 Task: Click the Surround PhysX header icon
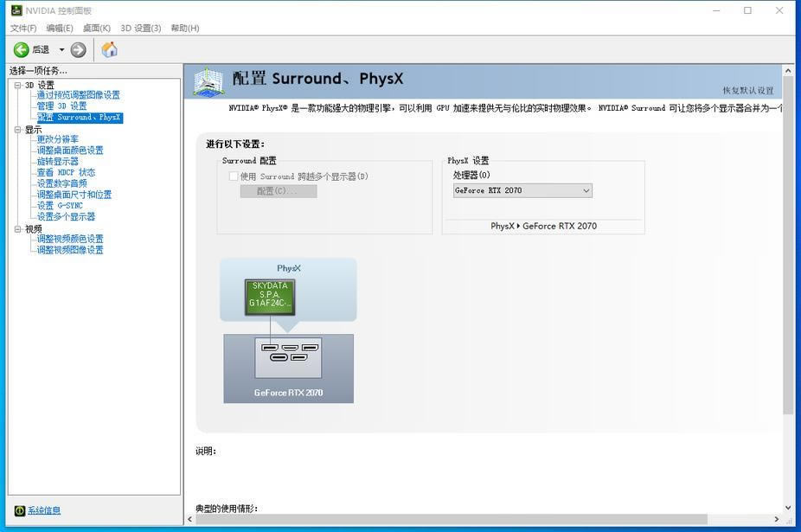[208, 82]
